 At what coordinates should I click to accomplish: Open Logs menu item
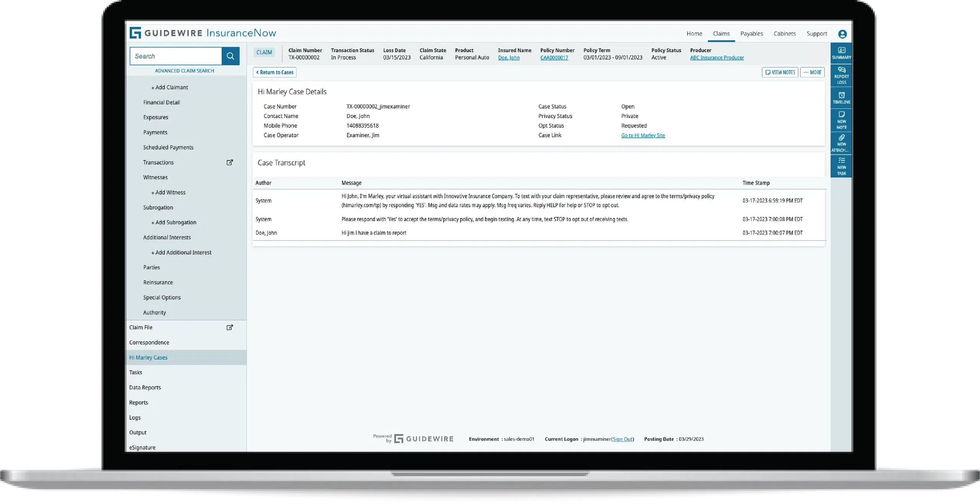(x=135, y=417)
